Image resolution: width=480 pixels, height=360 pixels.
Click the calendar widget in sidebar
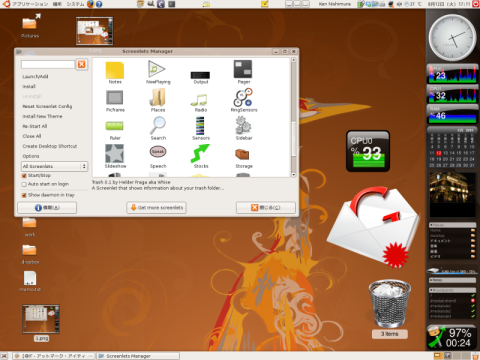[x=452, y=148]
